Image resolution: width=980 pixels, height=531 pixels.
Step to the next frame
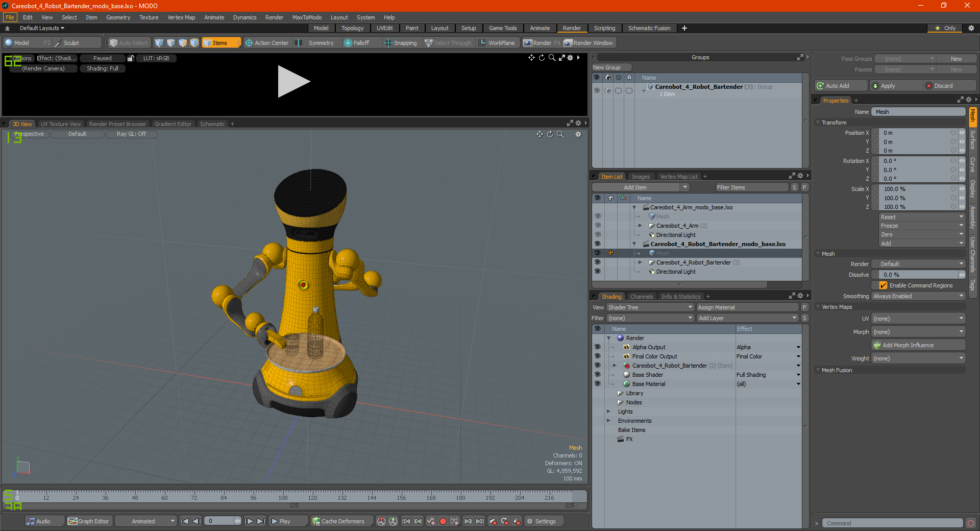(x=249, y=521)
